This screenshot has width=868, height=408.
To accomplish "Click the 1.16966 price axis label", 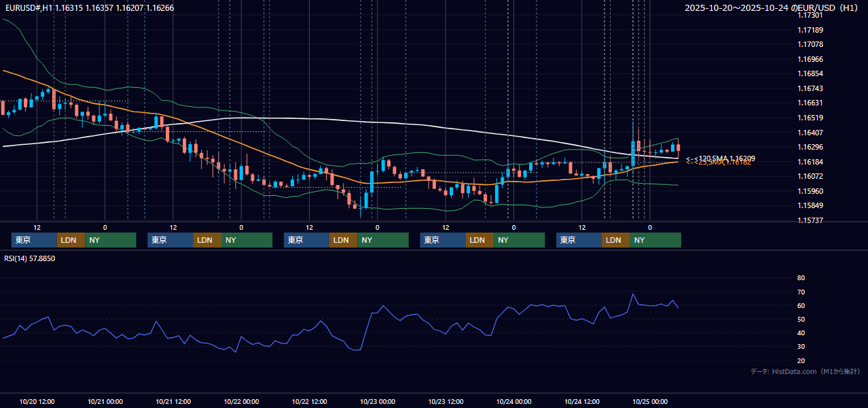I will point(810,59).
